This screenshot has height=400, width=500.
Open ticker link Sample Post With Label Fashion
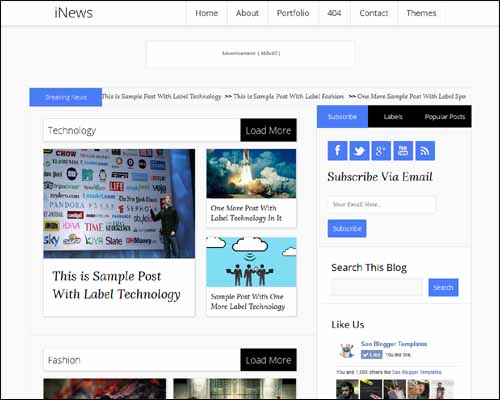point(288,97)
